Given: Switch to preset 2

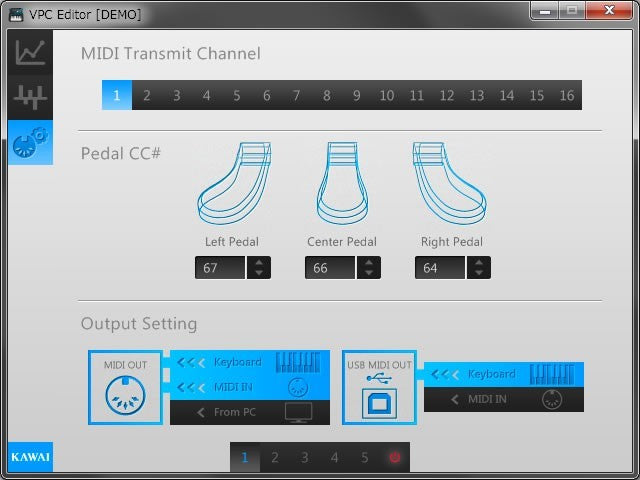Looking at the screenshot, I should [x=275, y=457].
